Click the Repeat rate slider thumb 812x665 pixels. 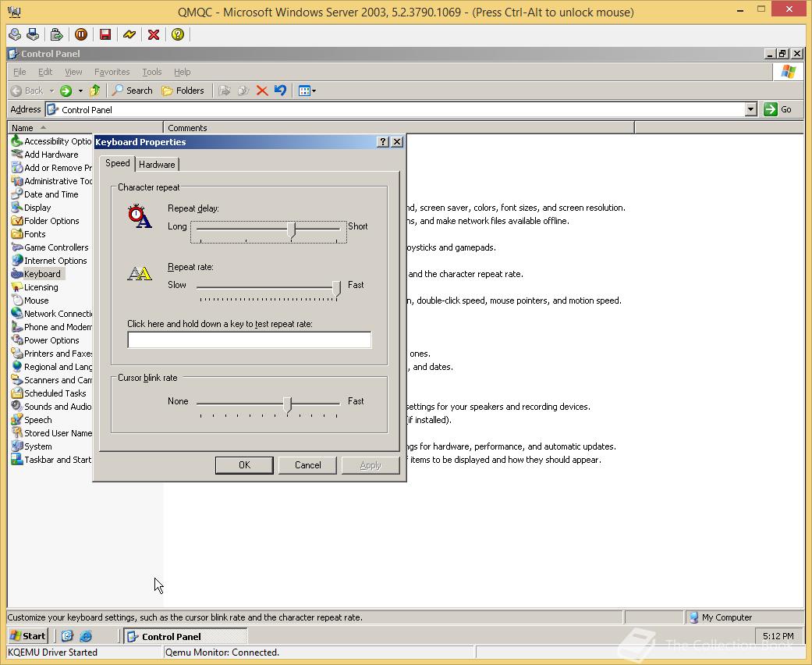[x=337, y=289]
